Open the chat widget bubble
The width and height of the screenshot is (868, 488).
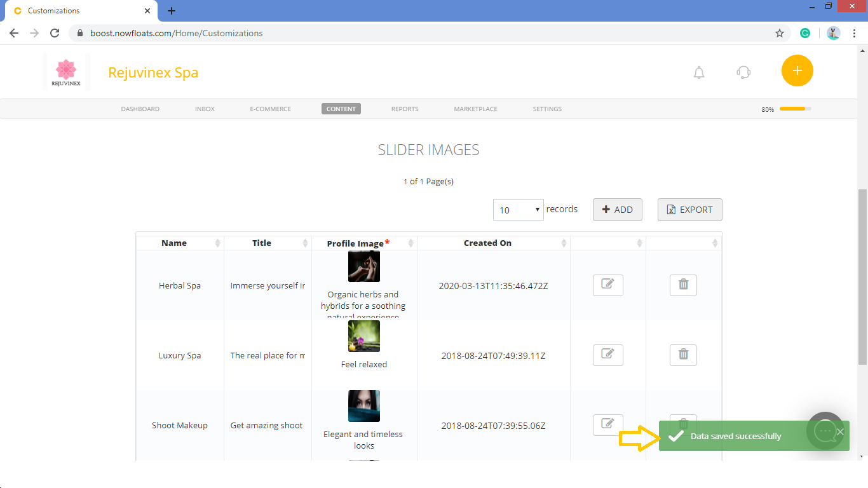pos(825,431)
